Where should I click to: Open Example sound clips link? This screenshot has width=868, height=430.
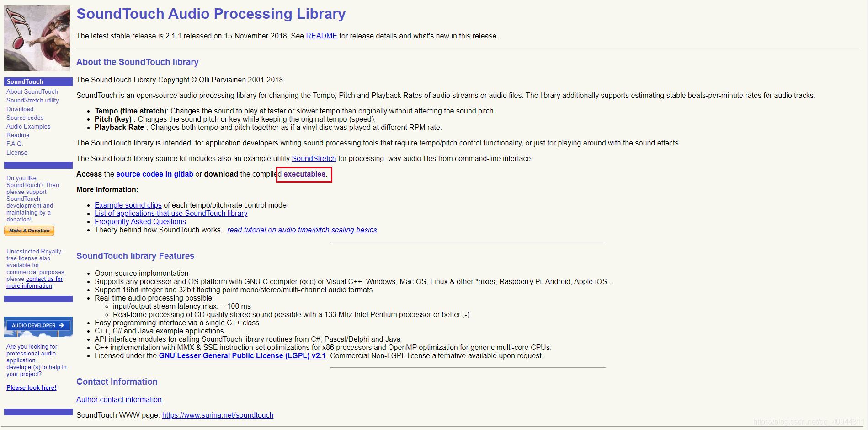click(128, 205)
